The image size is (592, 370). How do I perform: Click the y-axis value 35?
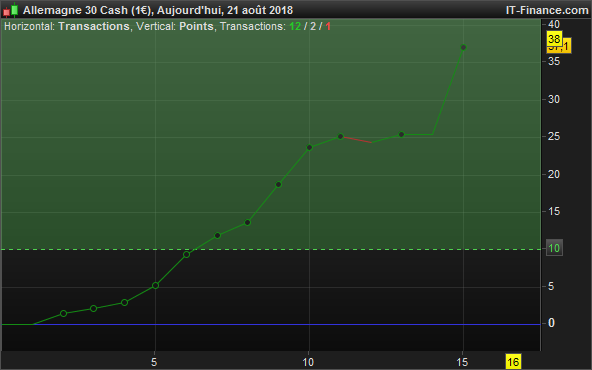[x=554, y=61]
